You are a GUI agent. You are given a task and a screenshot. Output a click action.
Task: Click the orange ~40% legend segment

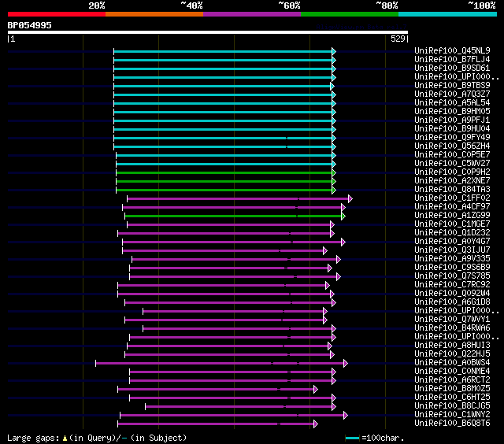[154, 14]
